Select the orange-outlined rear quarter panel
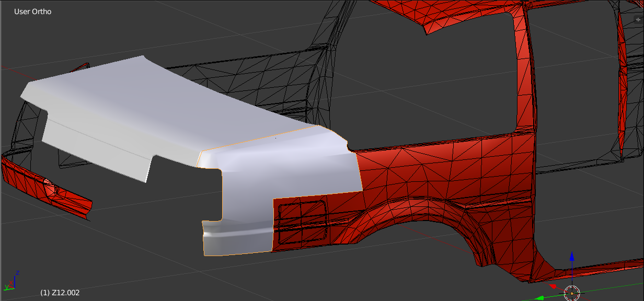Image resolution: width=644 pixels, height=301 pixels. click(282, 172)
